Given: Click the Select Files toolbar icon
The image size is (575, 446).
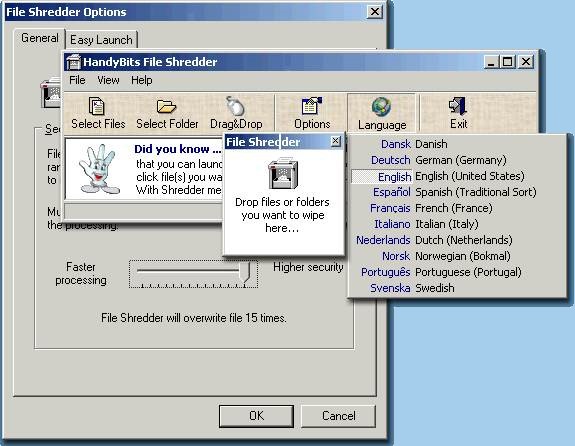Looking at the screenshot, I should [x=97, y=107].
